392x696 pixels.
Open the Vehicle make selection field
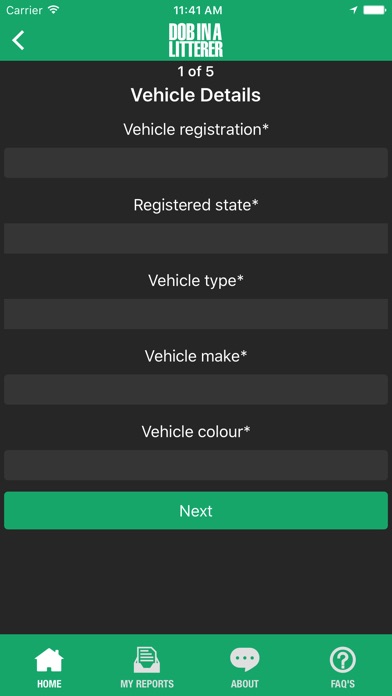pyautogui.click(x=196, y=389)
